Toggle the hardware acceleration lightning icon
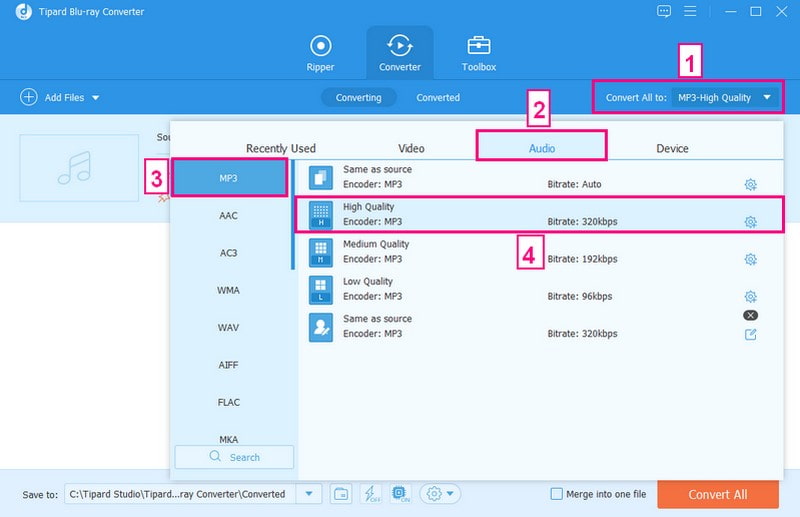Screen dimensions: 800x517 [371, 494]
